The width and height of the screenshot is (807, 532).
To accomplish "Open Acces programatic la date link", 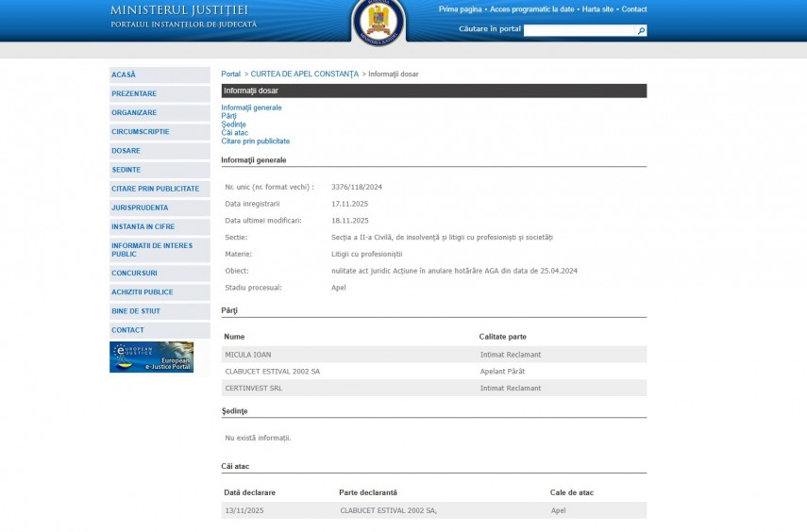I will point(531,9).
